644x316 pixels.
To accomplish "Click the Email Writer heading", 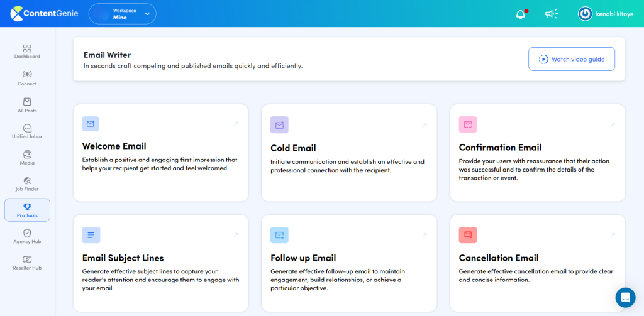I will point(107,55).
